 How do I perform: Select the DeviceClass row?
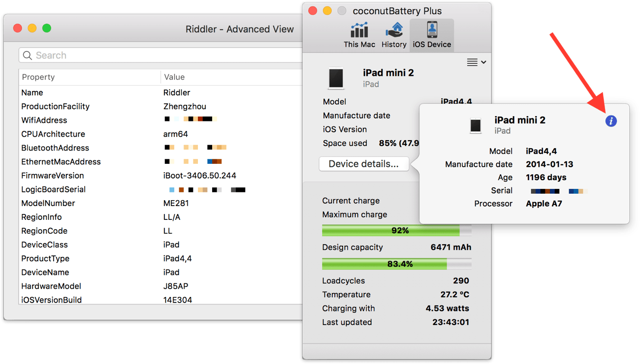(x=161, y=244)
